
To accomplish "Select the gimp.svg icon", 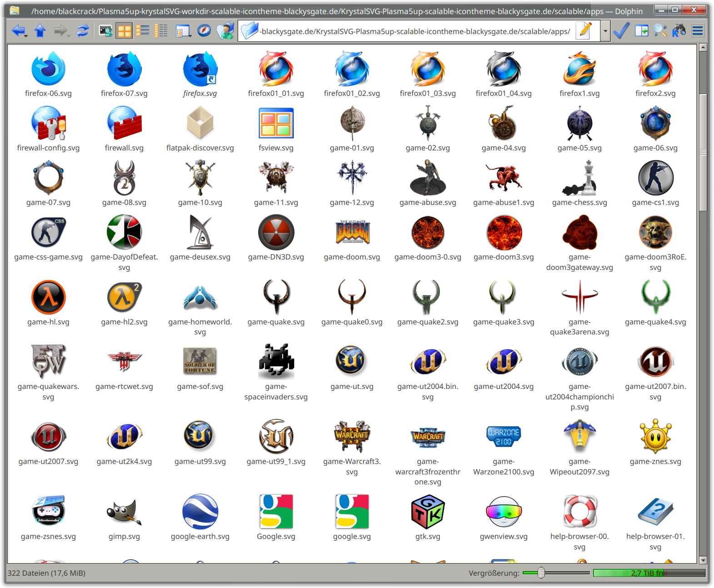I will tap(124, 512).
